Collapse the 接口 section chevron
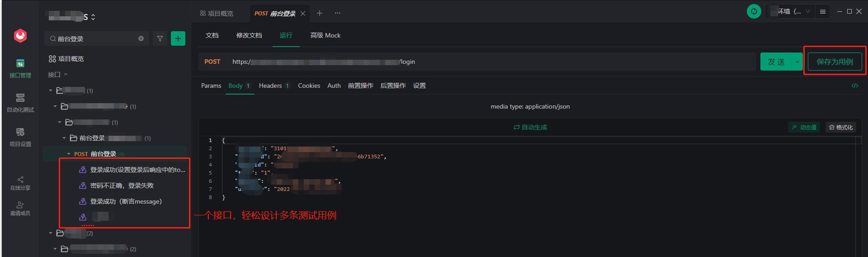This screenshot has width=868, height=257. pyautogui.click(x=66, y=75)
